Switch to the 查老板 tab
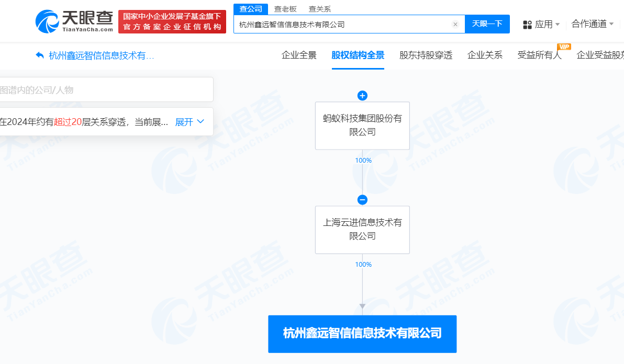 coord(285,8)
